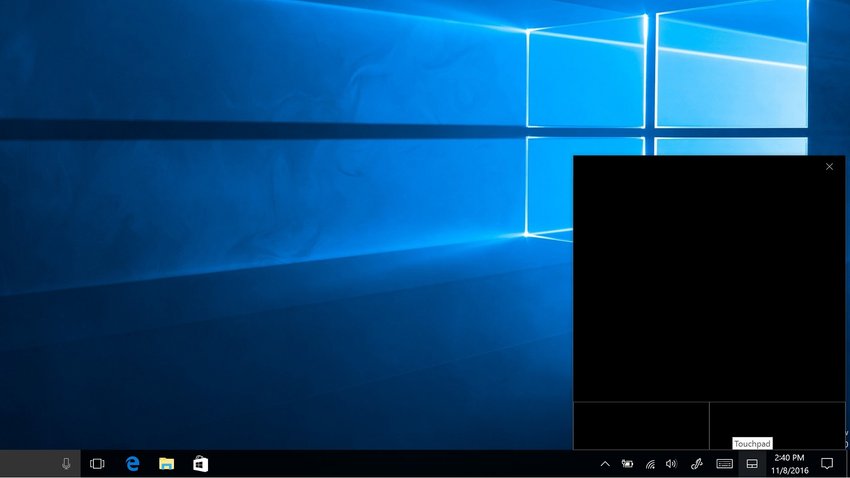Click the virtual touchpad left button
850x478 pixels.
pyautogui.click(x=641, y=425)
